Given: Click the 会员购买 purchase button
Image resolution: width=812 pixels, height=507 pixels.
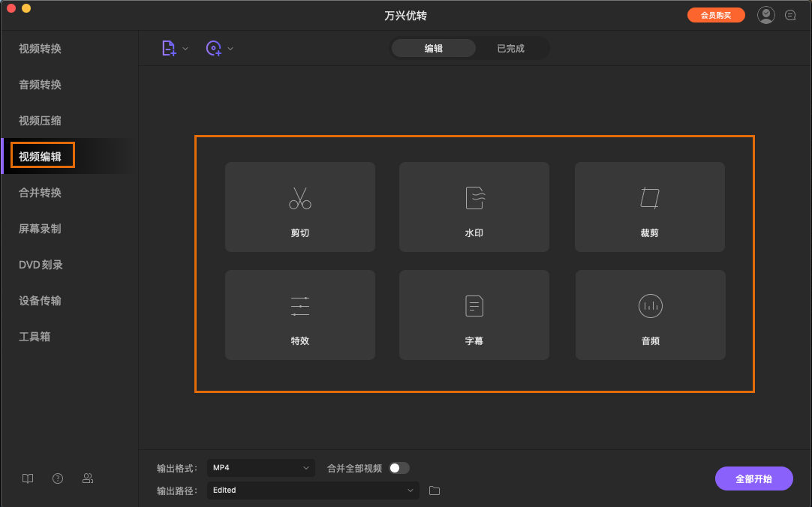Looking at the screenshot, I should [715, 14].
